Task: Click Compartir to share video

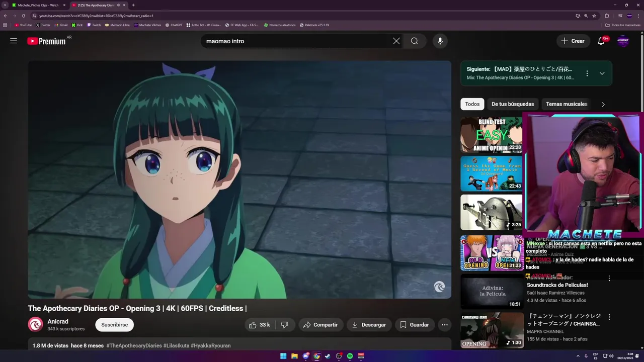Action: tap(320, 325)
